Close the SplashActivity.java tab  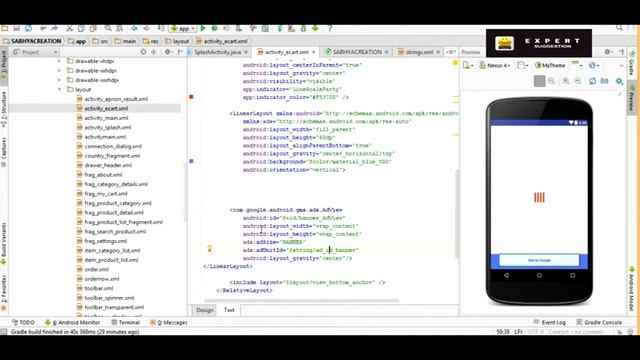tap(246, 52)
